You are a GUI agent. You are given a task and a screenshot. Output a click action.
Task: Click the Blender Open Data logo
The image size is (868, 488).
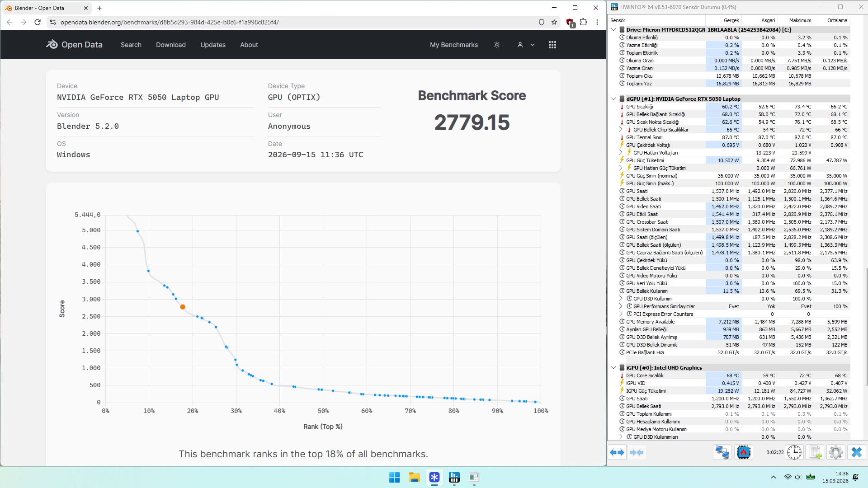74,45
